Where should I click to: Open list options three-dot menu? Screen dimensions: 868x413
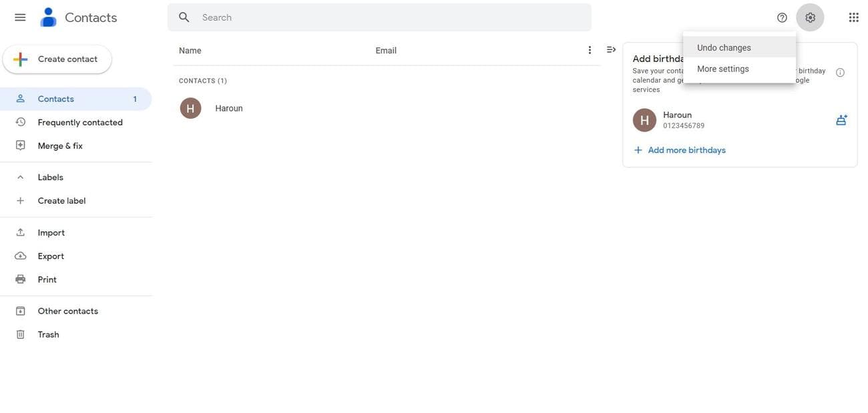(x=590, y=50)
